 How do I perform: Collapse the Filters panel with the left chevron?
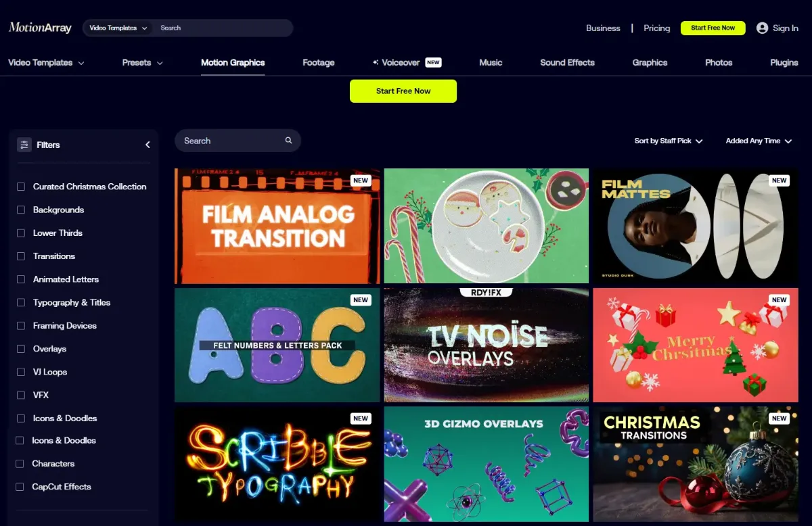[148, 145]
